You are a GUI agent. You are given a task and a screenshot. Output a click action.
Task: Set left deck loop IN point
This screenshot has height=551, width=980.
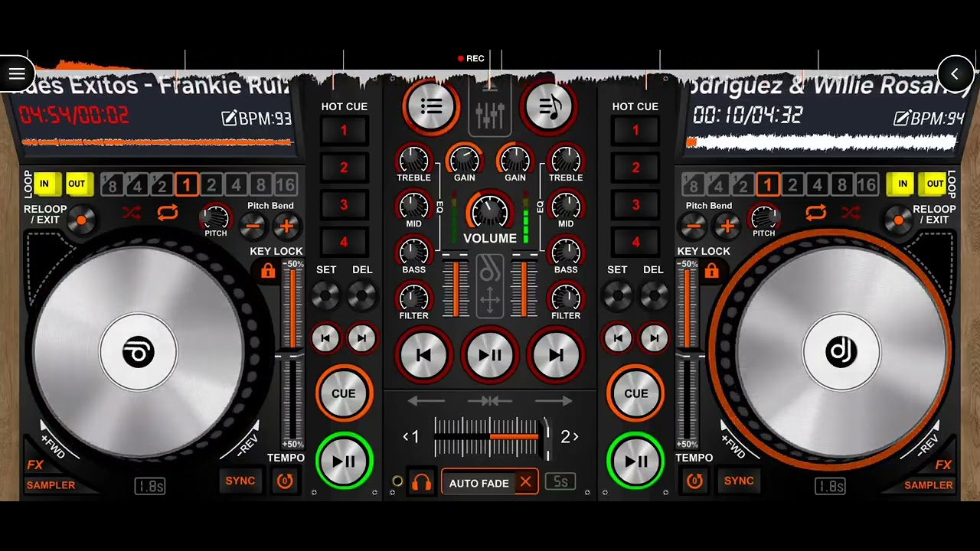click(x=44, y=184)
